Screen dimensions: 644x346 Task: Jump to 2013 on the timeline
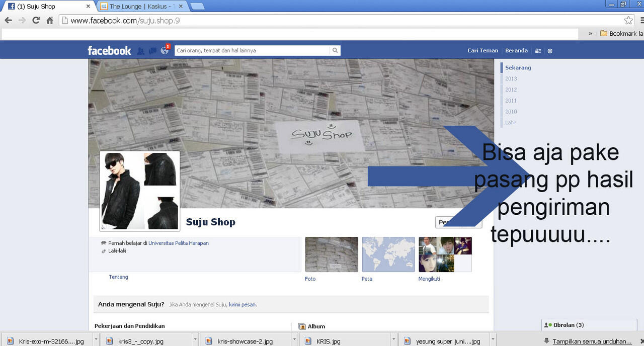pos(511,78)
